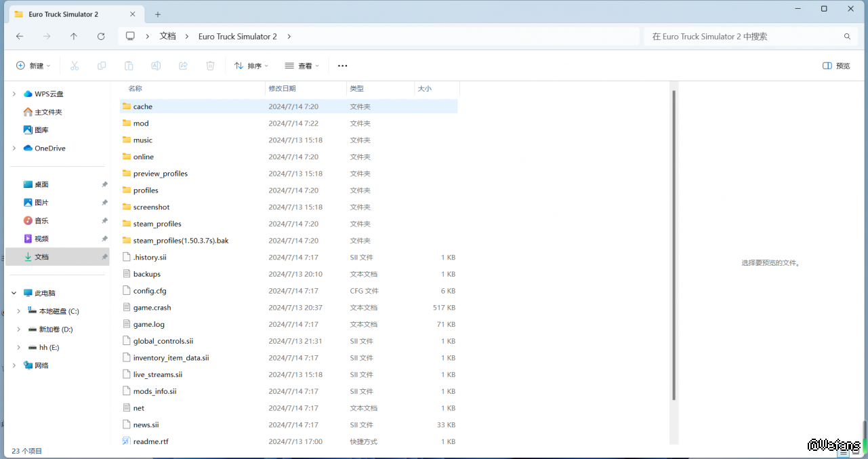This screenshot has height=459, width=868.
Task: Click the Back navigation arrow
Action: point(20,37)
